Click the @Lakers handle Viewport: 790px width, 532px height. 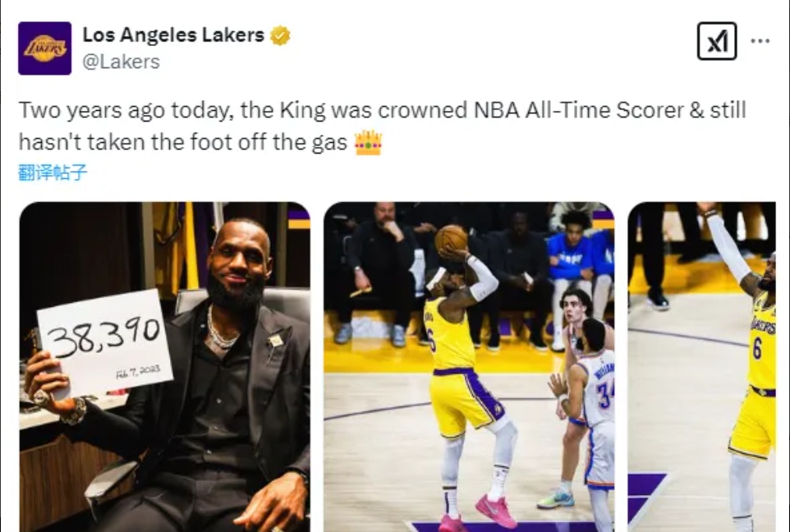121,62
